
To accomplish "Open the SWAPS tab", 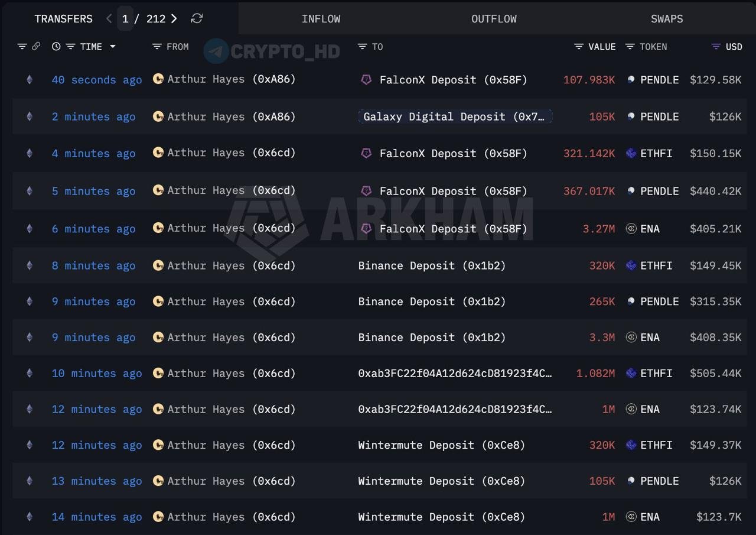I will [667, 18].
